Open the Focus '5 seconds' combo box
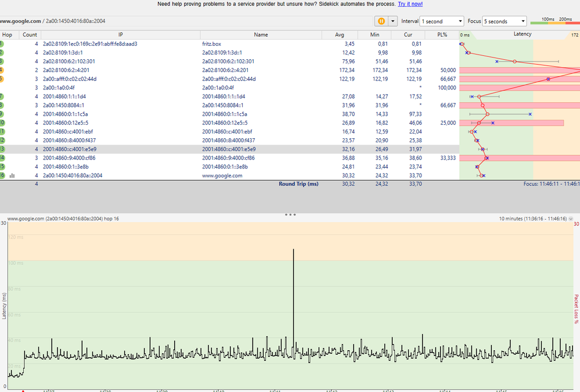The width and height of the screenshot is (580, 392). [504, 21]
